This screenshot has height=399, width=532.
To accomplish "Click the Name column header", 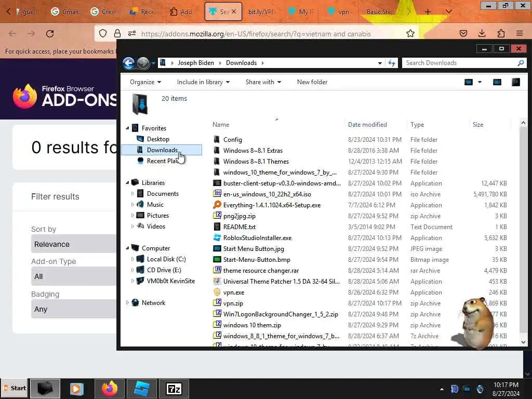I will point(220,125).
